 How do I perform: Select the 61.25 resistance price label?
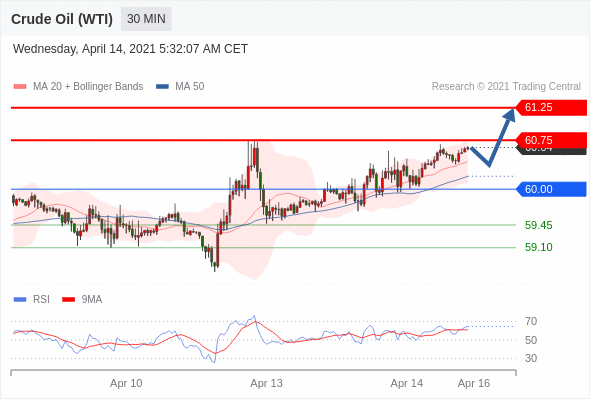click(x=551, y=108)
